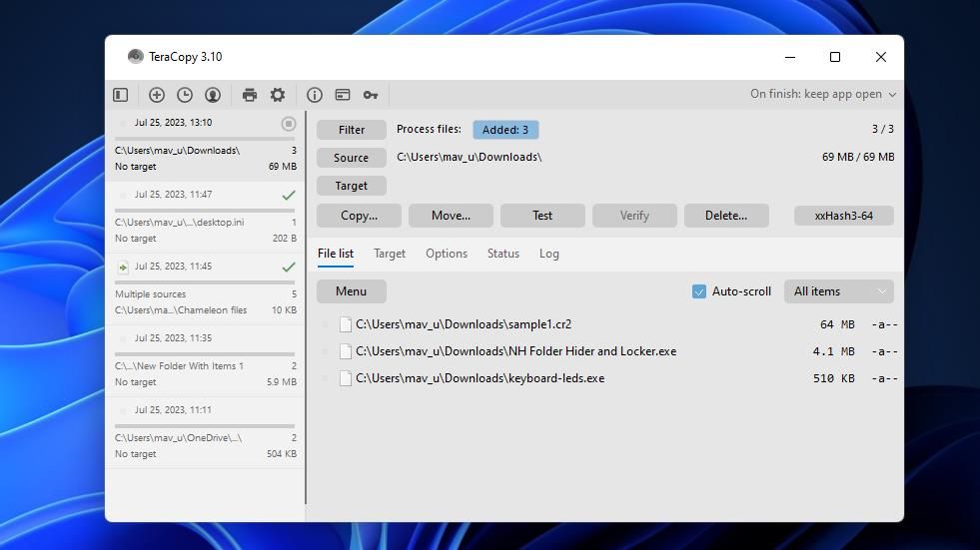Viewport: 980px width, 550px height.
Task: Click the card window icon in toolbar
Action: click(x=343, y=94)
